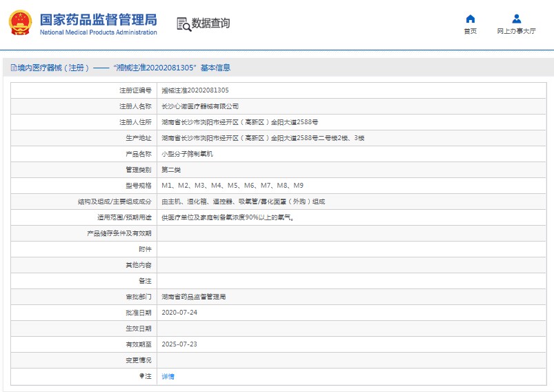Click the bulb icon beside 注

pos(142,376)
